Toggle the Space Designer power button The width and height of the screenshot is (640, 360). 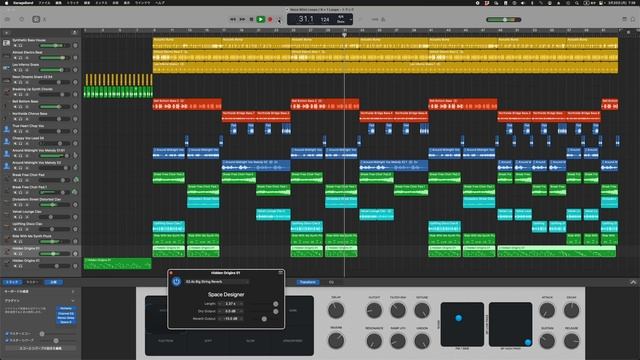click(176, 282)
